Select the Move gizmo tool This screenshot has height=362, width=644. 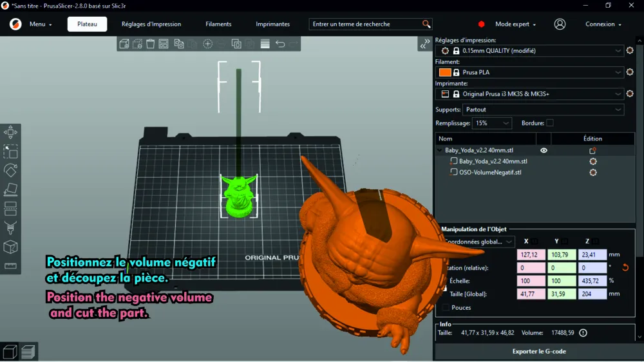(10, 132)
